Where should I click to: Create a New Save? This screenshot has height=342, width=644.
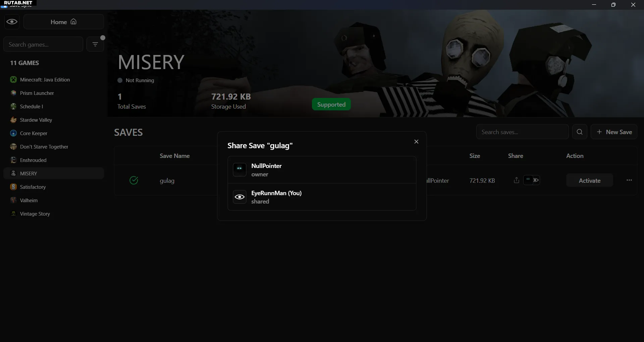614,132
